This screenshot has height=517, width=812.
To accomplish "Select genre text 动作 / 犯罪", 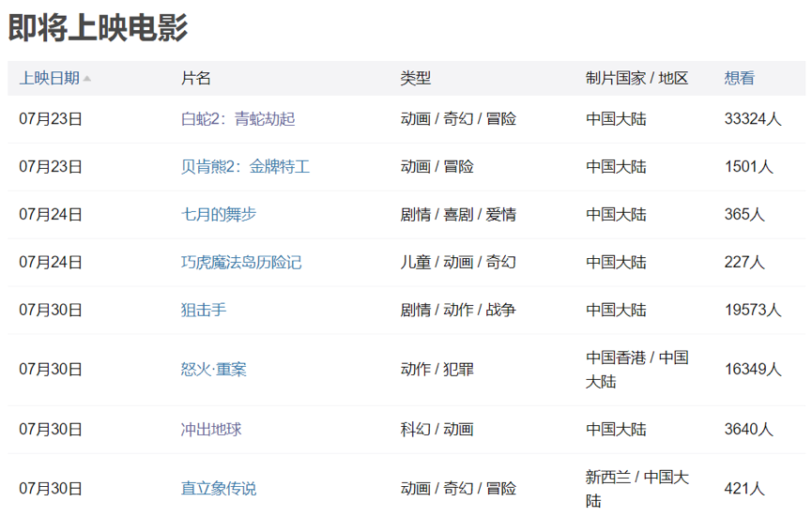I will click(437, 370).
